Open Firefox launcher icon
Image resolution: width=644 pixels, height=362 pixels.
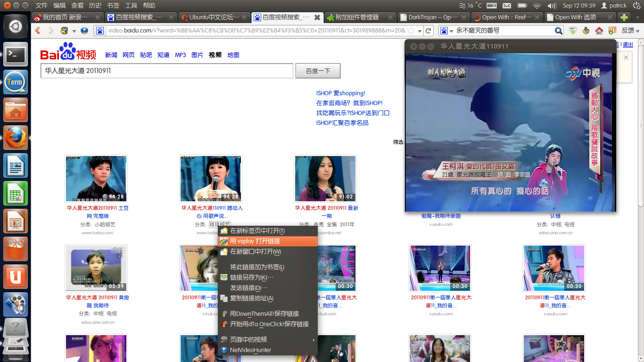[x=16, y=138]
